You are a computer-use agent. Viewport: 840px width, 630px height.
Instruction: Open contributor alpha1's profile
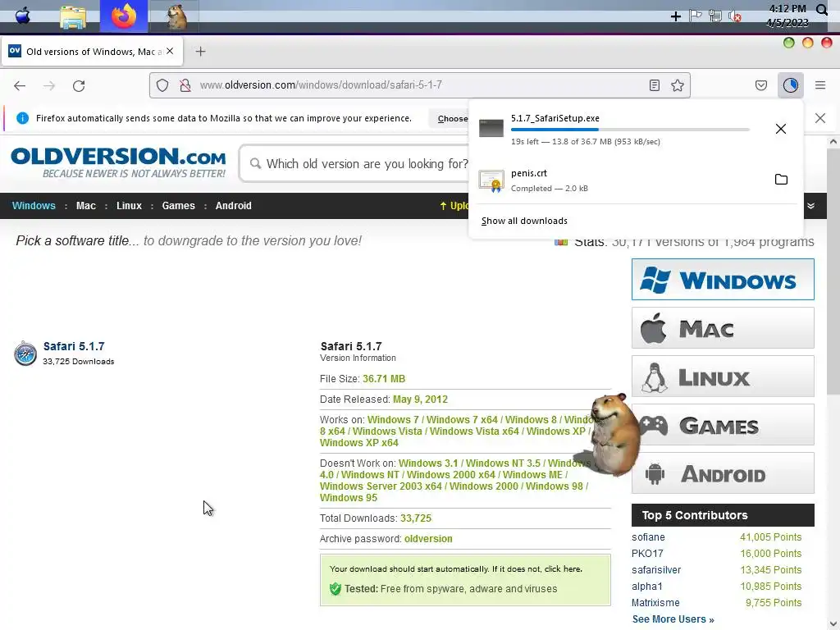point(646,587)
